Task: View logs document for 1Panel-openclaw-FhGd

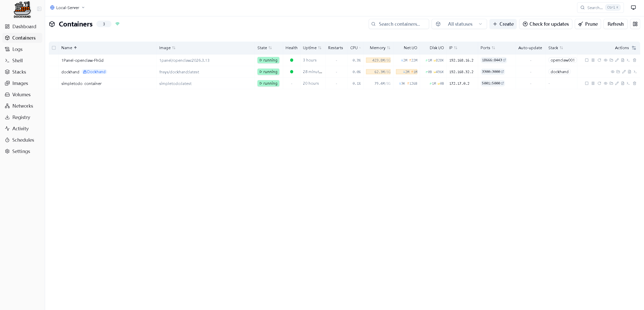Action: [623, 60]
